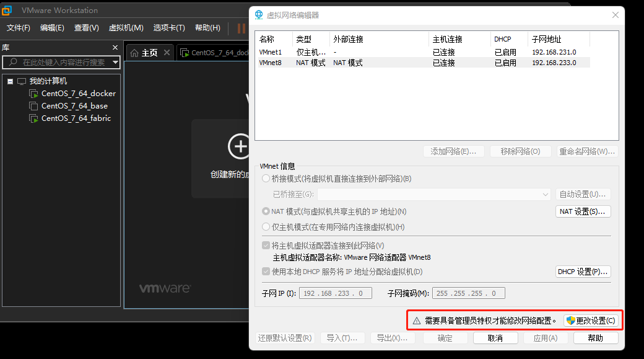The height and width of the screenshot is (359, 644).
Task: Select NAT 模式 radio button
Action: click(x=266, y=211)
